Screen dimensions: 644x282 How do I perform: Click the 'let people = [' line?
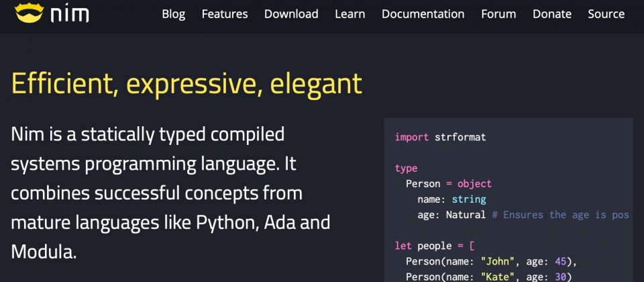tap(435, 246)
